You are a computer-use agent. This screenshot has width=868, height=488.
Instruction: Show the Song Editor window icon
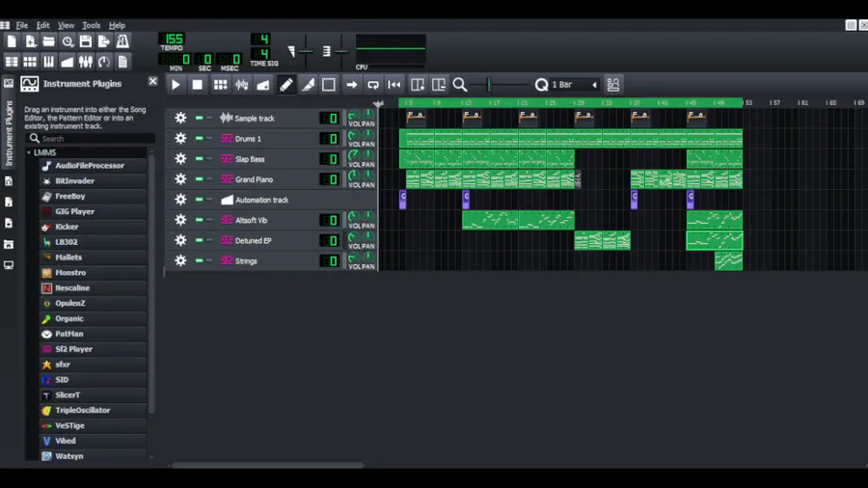click(12, 62)
